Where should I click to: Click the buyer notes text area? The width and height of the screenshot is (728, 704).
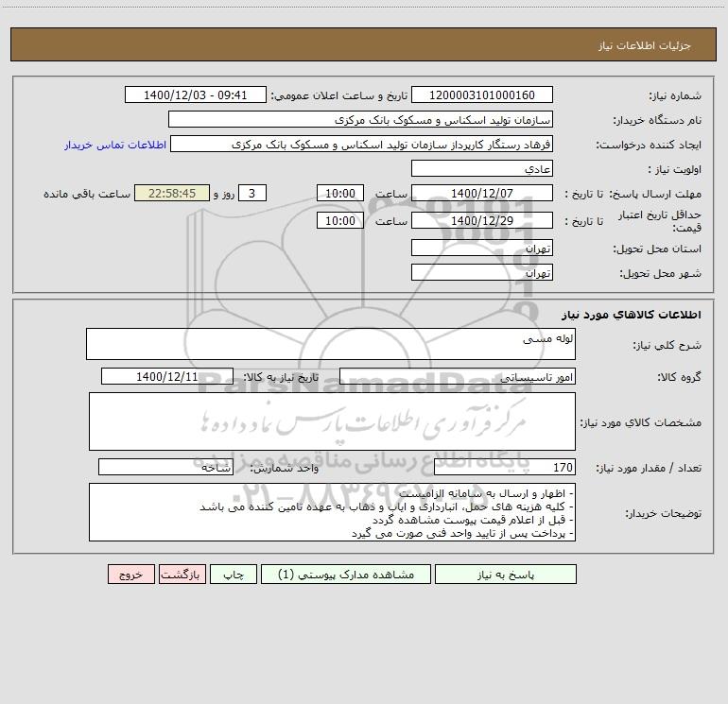tap(332, 512)
